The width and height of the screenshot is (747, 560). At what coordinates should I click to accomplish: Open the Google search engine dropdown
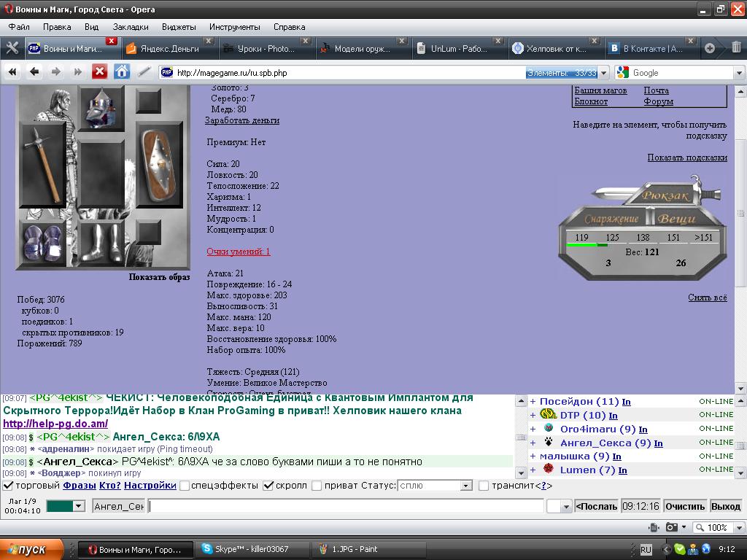tap(739, 73)
